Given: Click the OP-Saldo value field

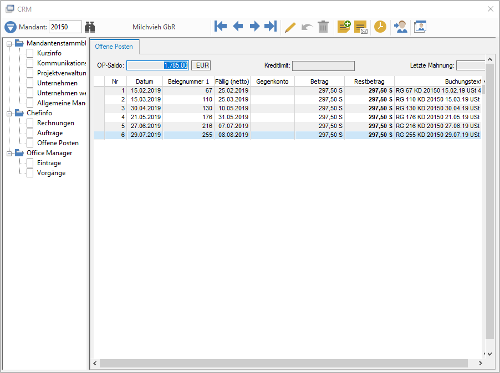Looking at the screenshot, I should tap(157, 65).
